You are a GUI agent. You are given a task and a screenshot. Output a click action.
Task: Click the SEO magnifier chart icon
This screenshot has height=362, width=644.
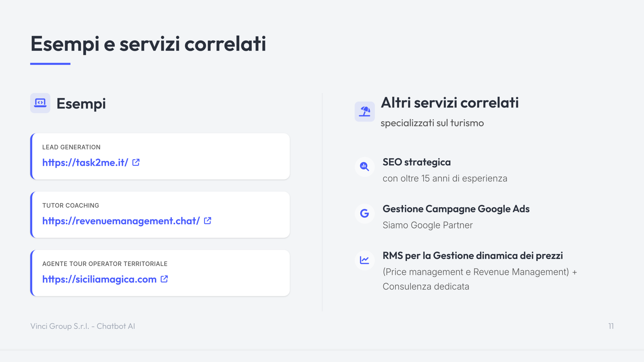click(365, 167)
